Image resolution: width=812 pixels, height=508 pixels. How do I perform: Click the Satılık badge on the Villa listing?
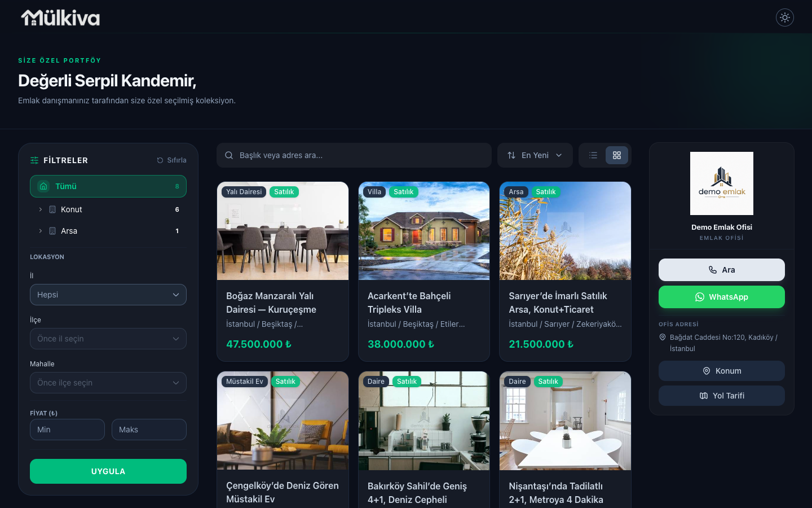click(404, 192)
